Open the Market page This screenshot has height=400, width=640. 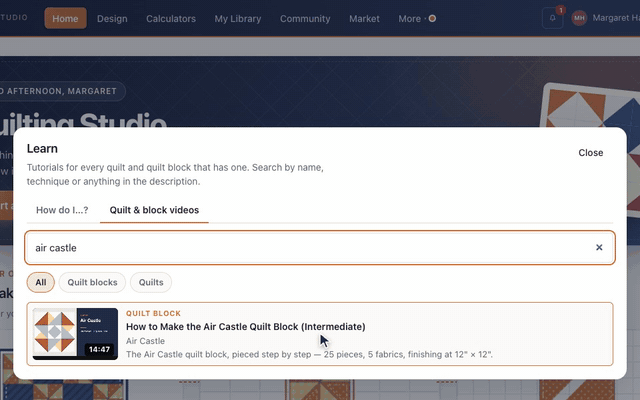tap(364, 19)
